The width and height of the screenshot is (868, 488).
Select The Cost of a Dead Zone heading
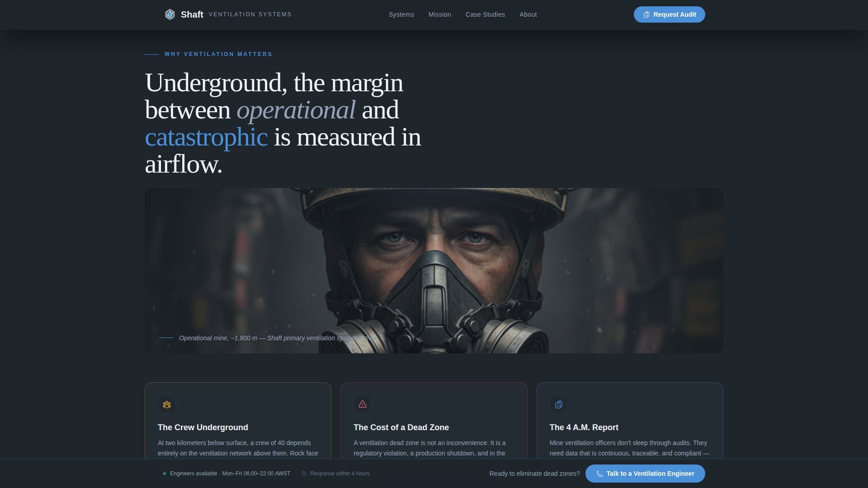pyautogui.click(x=401, y=427)
